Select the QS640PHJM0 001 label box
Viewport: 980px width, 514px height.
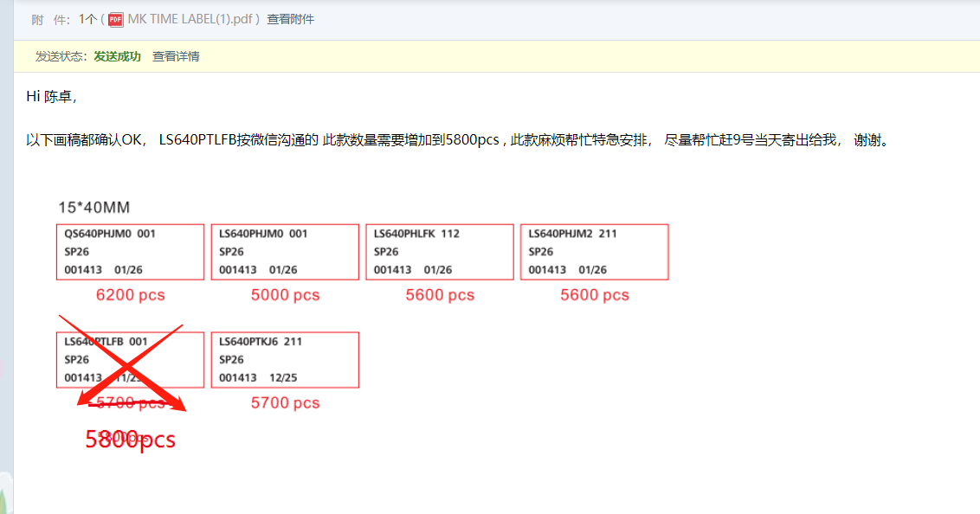pyautogui.click(x=130, y=252)
